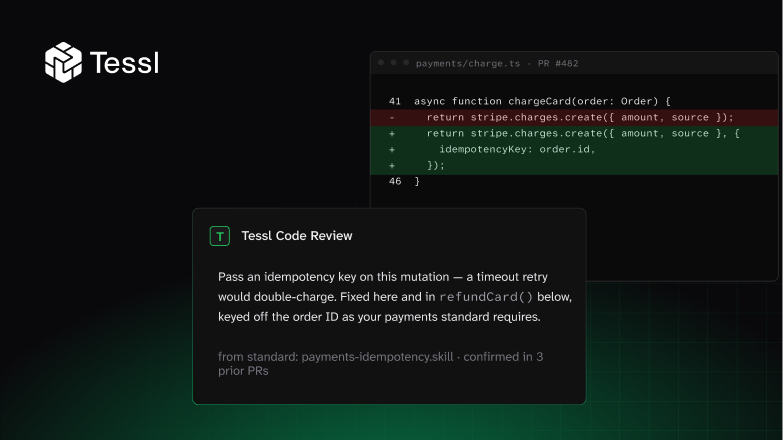
Task: Click the payments/charge.ts · PR #482 title
Action: coord(497,63)
